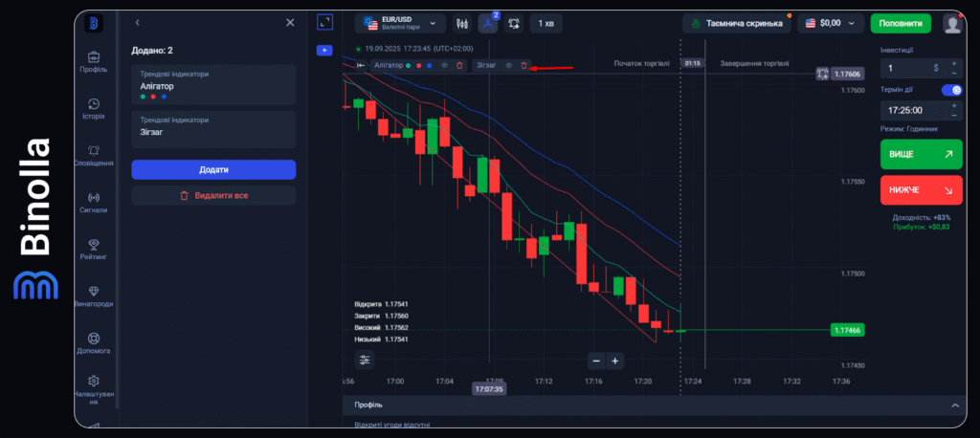
Task: Open the chart type candlestick icon
Action: point(462,23)
